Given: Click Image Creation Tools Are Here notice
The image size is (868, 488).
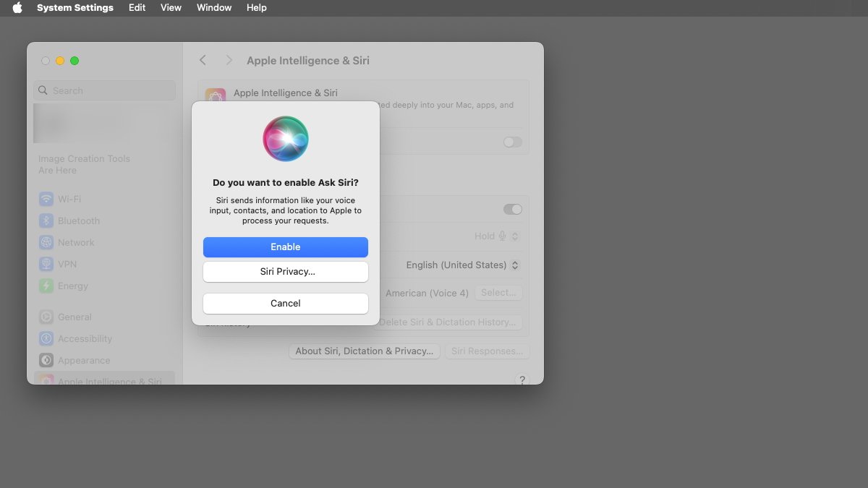Looking at the screenshot, I should (x=84, y=164).
